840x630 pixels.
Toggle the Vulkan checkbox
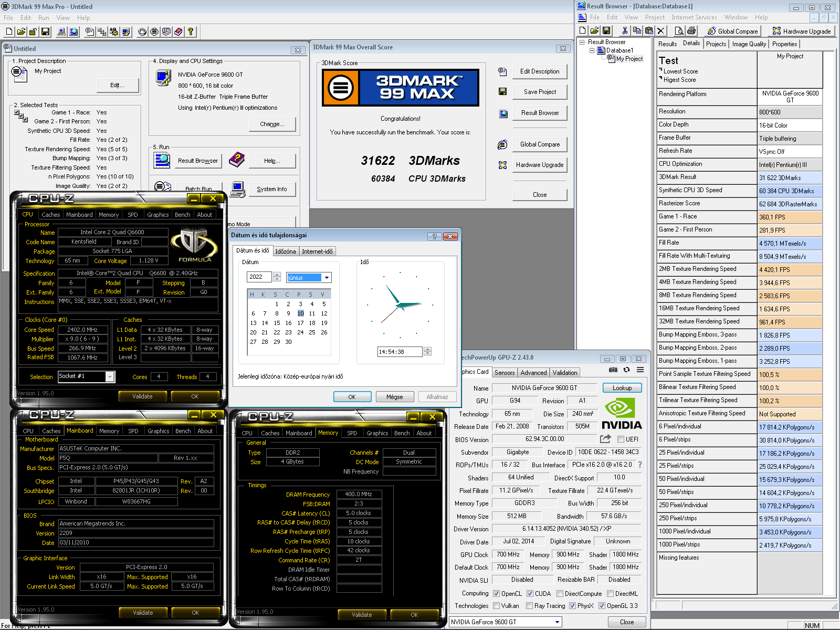pyautogui.click(x=496, y=606)
